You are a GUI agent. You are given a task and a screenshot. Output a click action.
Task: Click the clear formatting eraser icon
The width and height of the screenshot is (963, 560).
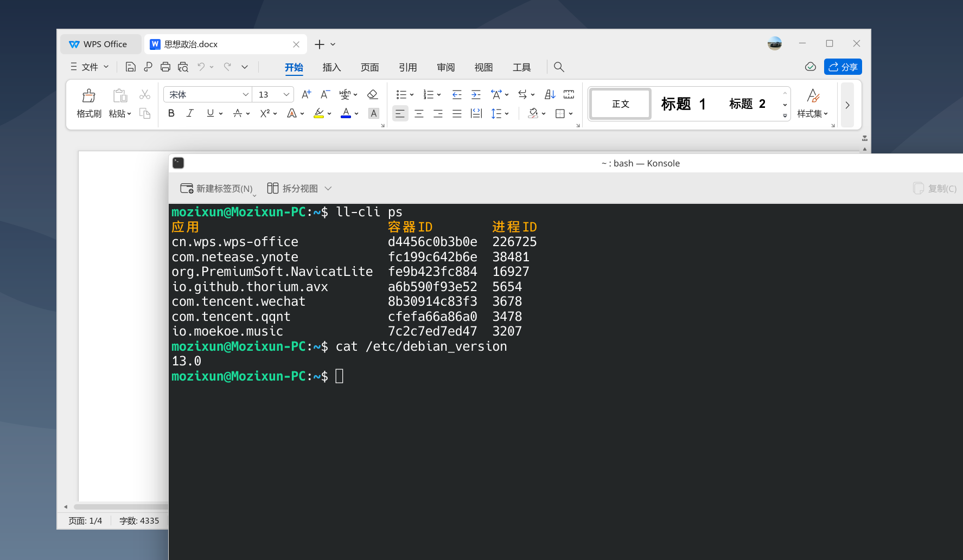pos(372,94)
